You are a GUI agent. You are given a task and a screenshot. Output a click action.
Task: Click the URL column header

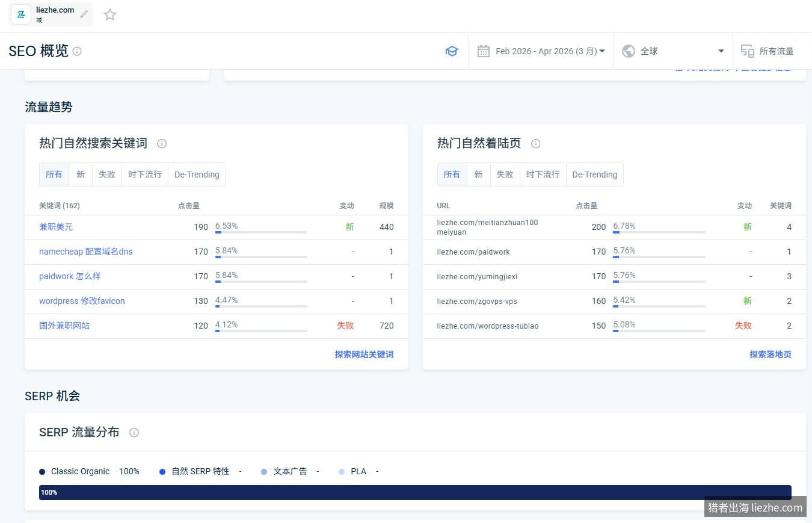pos(443,206)
